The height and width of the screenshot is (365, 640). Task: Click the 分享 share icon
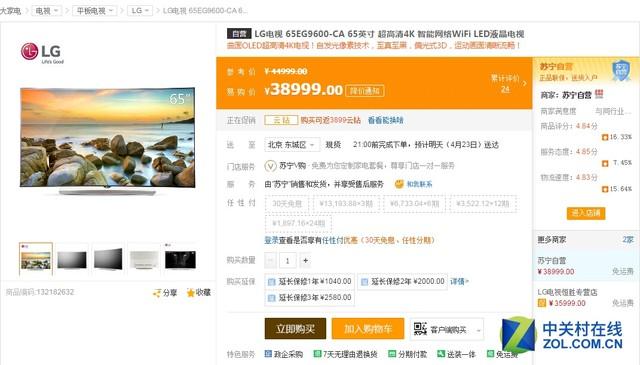coord(157,293)
